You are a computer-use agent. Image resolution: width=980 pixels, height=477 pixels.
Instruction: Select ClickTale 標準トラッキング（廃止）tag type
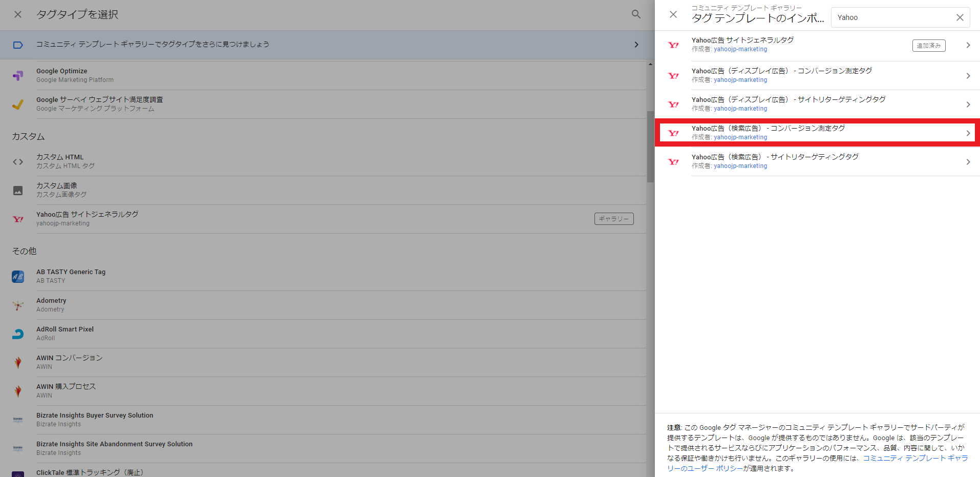[323, 470]
